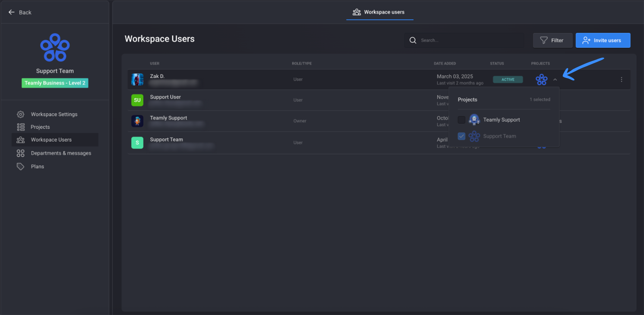Image resolution: width=644 pixels, height=315 pixels.
Task: Click March 03, 2025 date
Action: pos(455,76)
